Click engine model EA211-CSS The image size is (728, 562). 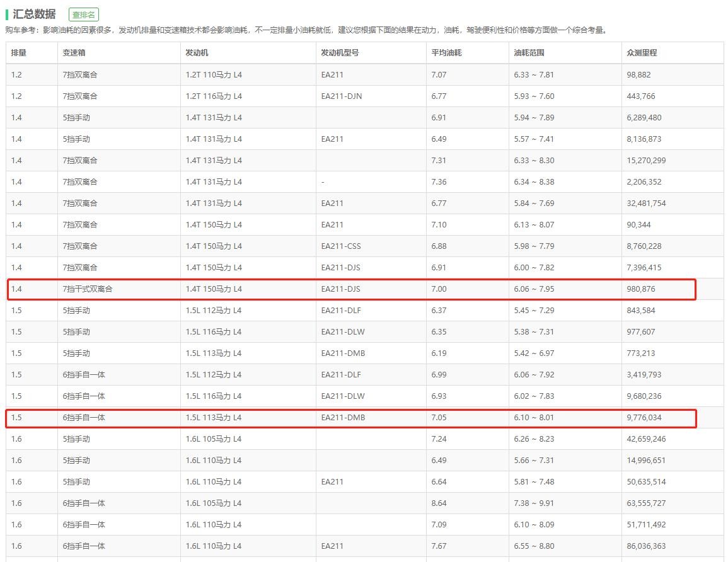(x=341, y=246)
